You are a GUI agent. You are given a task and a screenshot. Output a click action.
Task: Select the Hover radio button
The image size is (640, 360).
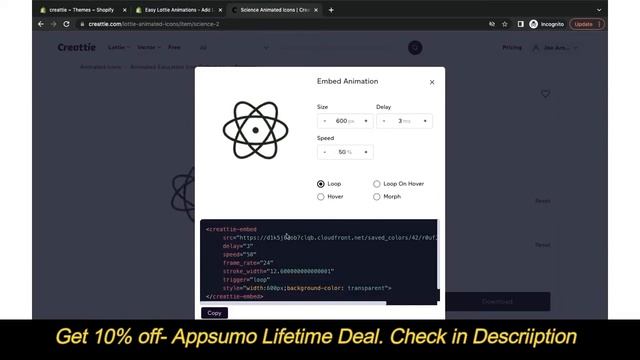click(x=321, y=197)
